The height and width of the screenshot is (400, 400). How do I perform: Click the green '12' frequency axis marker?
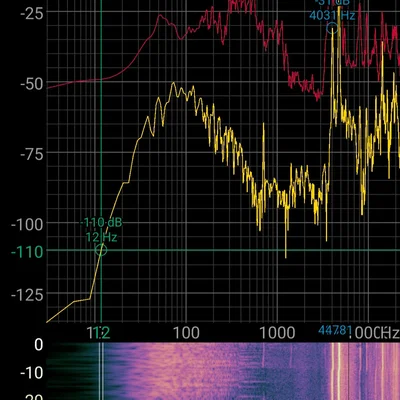[x=102, y=333]
